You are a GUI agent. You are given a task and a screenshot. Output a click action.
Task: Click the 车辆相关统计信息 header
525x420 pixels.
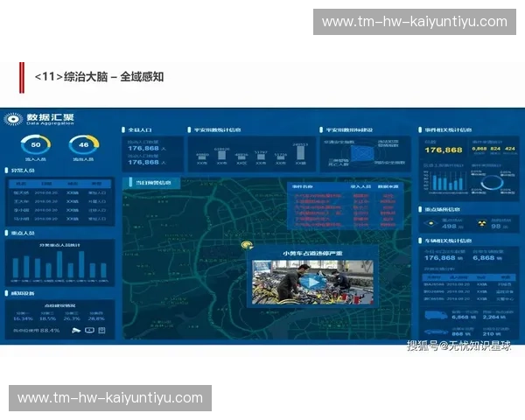[x=448, y=241]
